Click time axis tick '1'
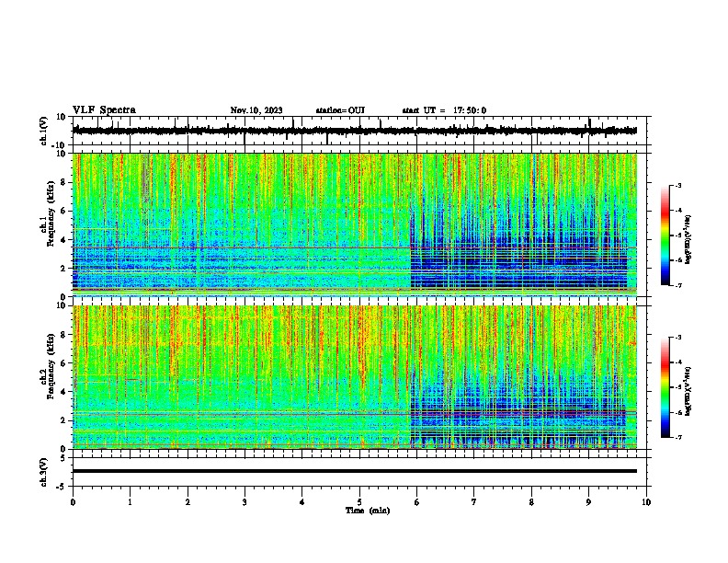The height and width of the screenshot is (563, 728). (130, 502)
